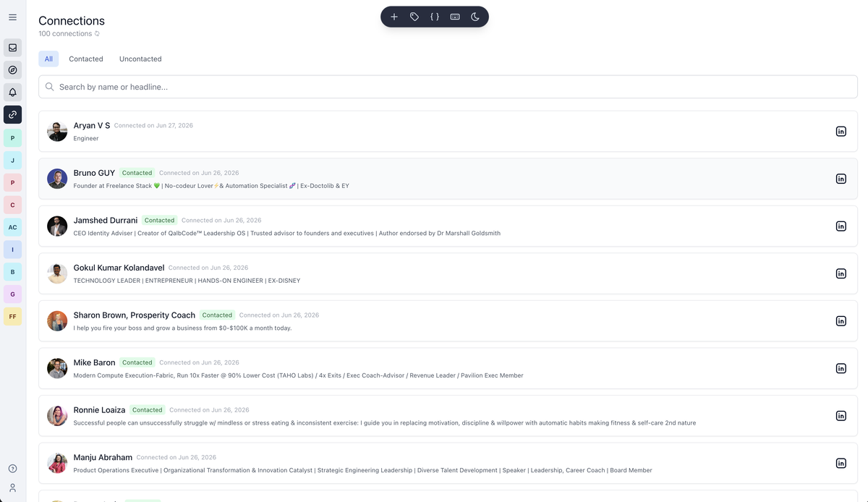Select the connections link icon in sidebar
The image size is (868, 502).
(x=12, y=114)
